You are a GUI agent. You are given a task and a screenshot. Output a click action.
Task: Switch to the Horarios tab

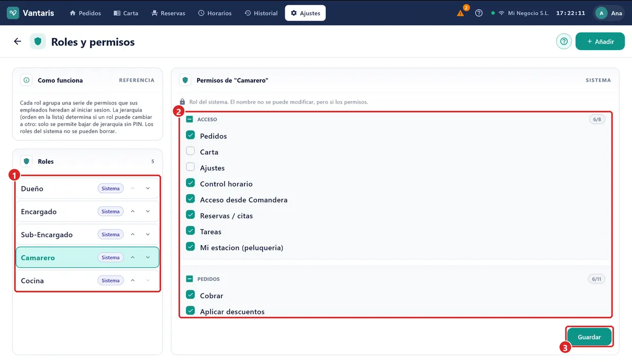[215, 13]
